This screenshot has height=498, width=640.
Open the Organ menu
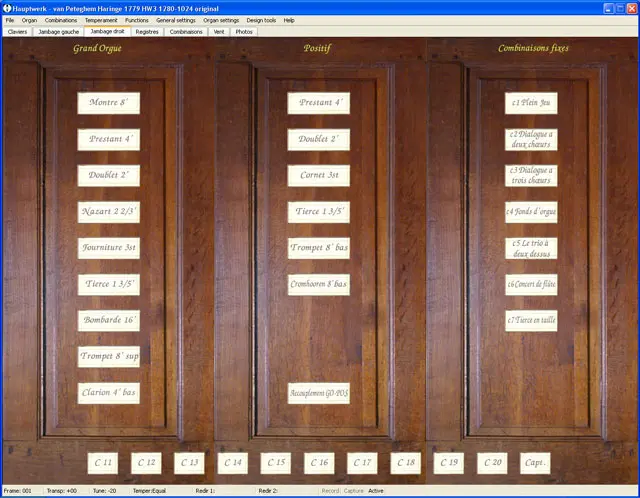tap(29, 20)
